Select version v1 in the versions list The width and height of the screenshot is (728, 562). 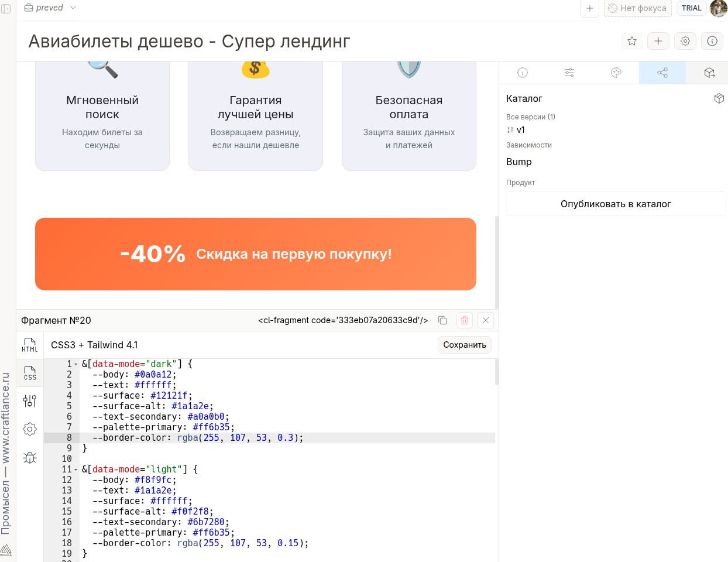[520, 130]
